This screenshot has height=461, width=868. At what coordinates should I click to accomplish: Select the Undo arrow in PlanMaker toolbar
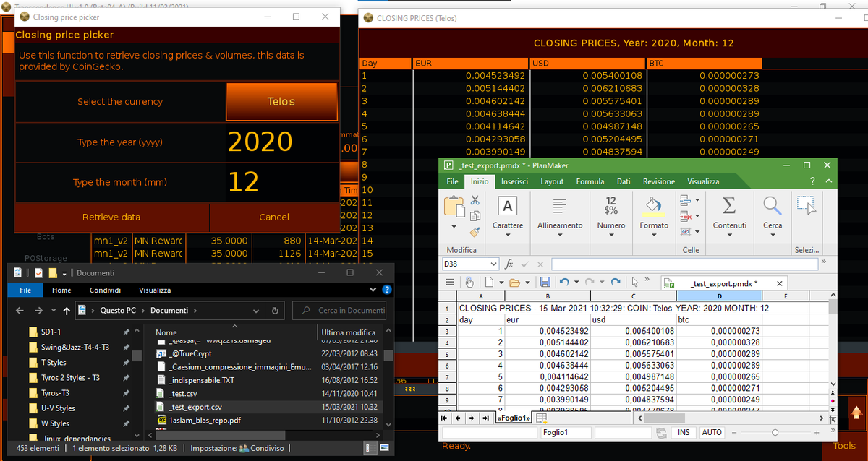tap(563, 282)
